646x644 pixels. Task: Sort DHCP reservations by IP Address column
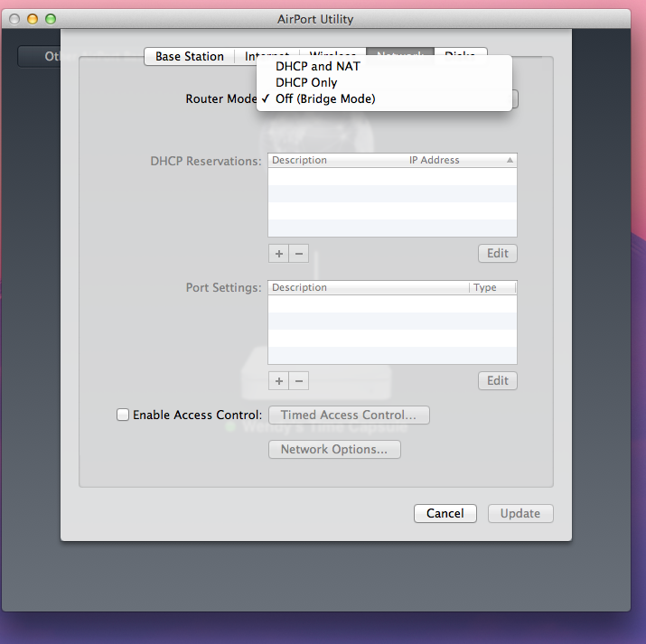461,160
